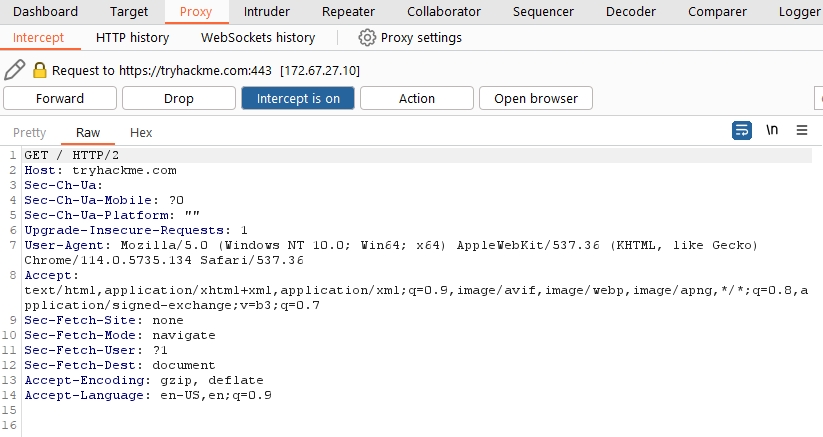Click the User-Agent header line in the request

tap(300, 245)
